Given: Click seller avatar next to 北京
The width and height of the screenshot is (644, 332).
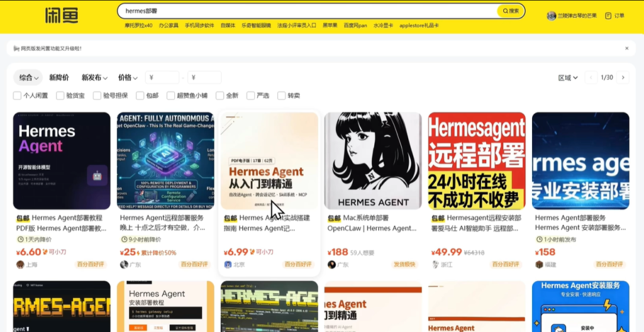Looking at the screenshot, I should pos(228,265).
